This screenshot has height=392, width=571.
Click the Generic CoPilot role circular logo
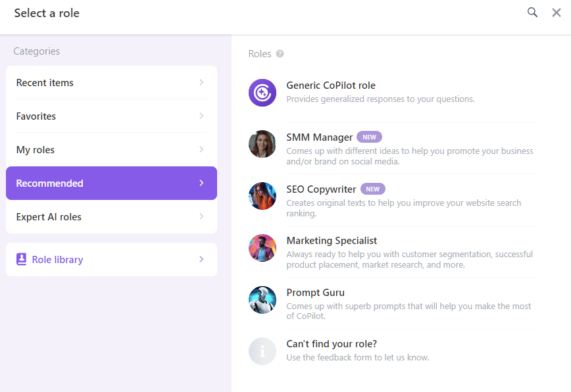[262, 93]
